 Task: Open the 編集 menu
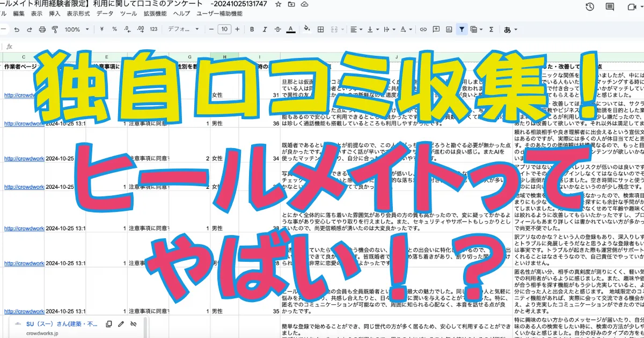point(19,13)
